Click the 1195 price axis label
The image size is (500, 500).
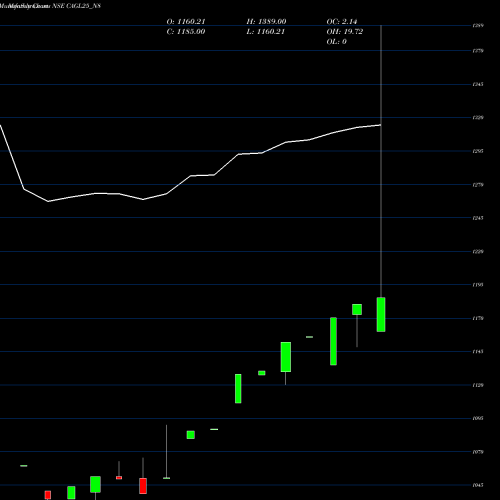click(478, 285)
